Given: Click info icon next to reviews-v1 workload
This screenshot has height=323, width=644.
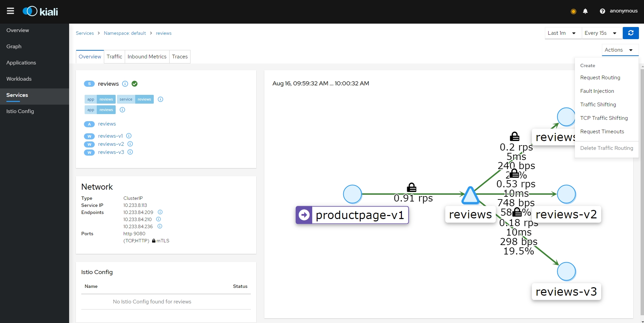Looking at the screenshot, I should (129, 136).
